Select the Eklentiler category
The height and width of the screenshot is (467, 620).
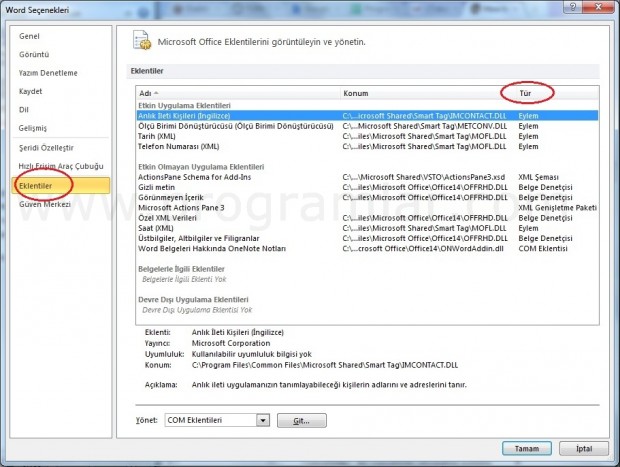61,185
